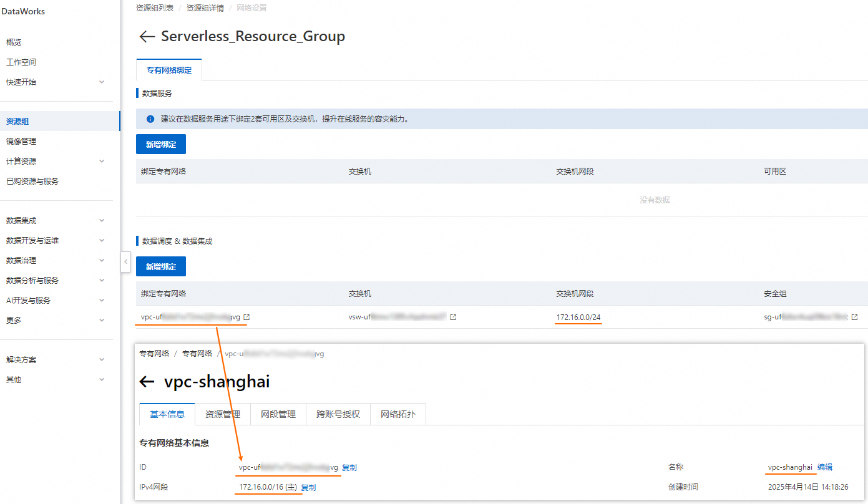Open 镜像管理 in the sidebar

21,142
